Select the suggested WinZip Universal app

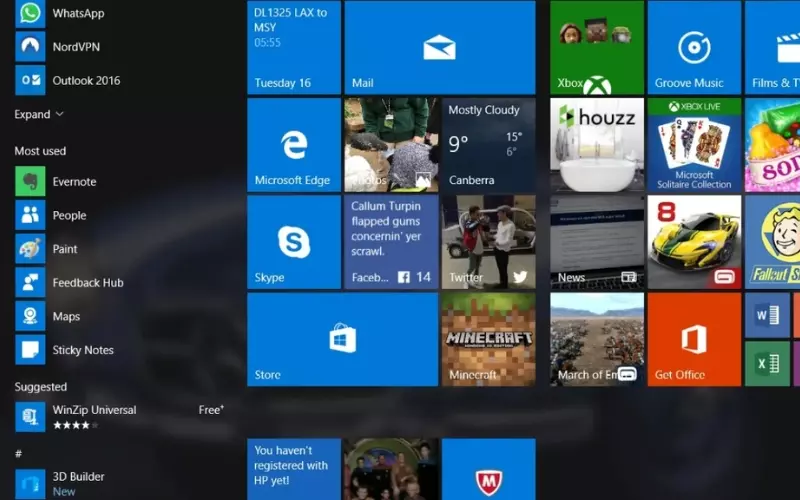tap(120, 417)
